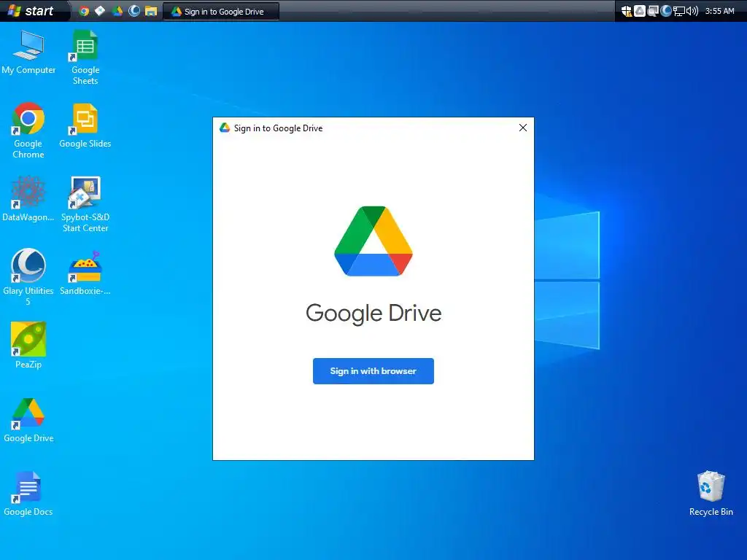This screenshot has width=747, height=560.
Task: Select the Google Drive desktop shortcut
Action: click(28, 421)
